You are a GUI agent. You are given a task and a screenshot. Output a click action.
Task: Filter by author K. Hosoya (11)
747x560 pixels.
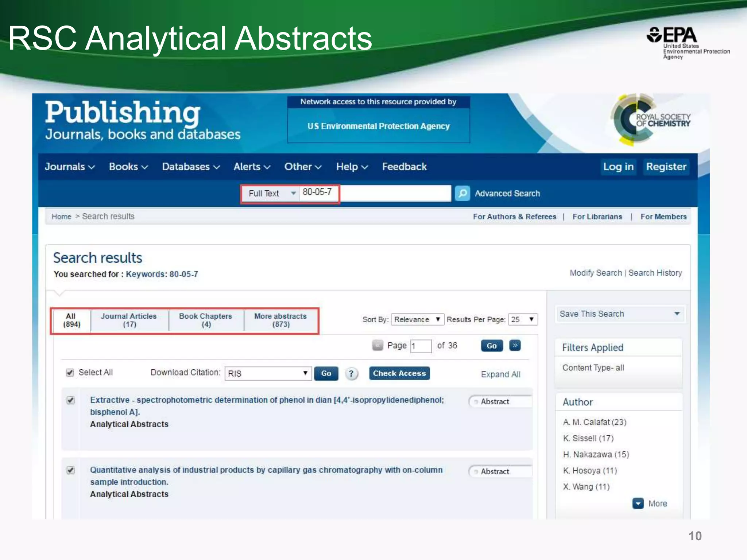590,471
